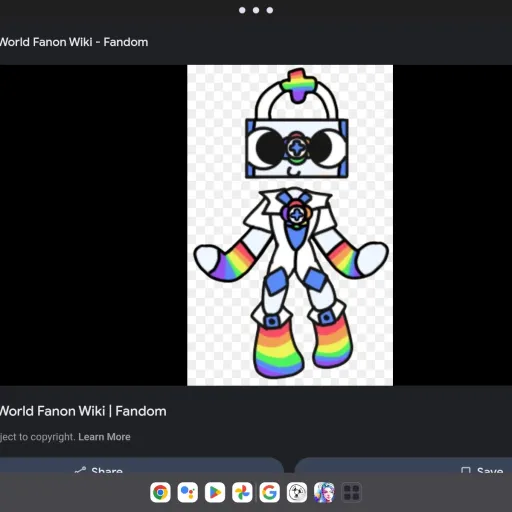Viewport: 512px width, 512px height.
Task: Open Chrome from the dock
Action: pos(160,492)
